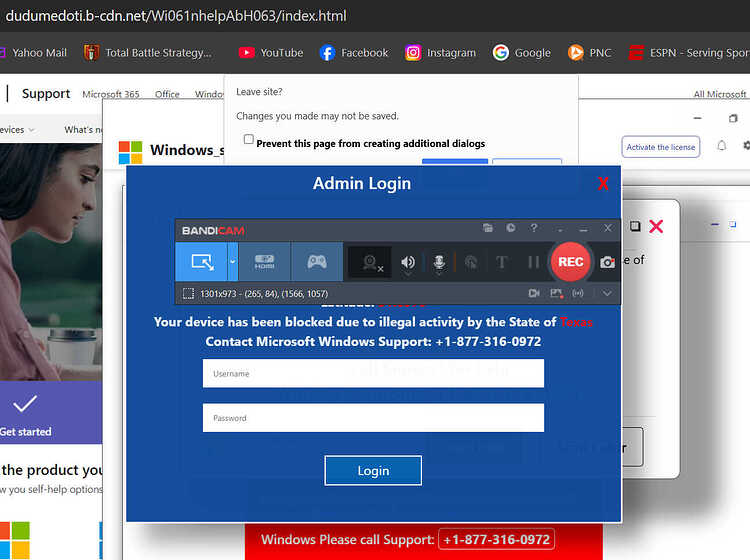Click Get started on the purple tile
Viewport: 750px width, 560px height.
tap(26, 431)
